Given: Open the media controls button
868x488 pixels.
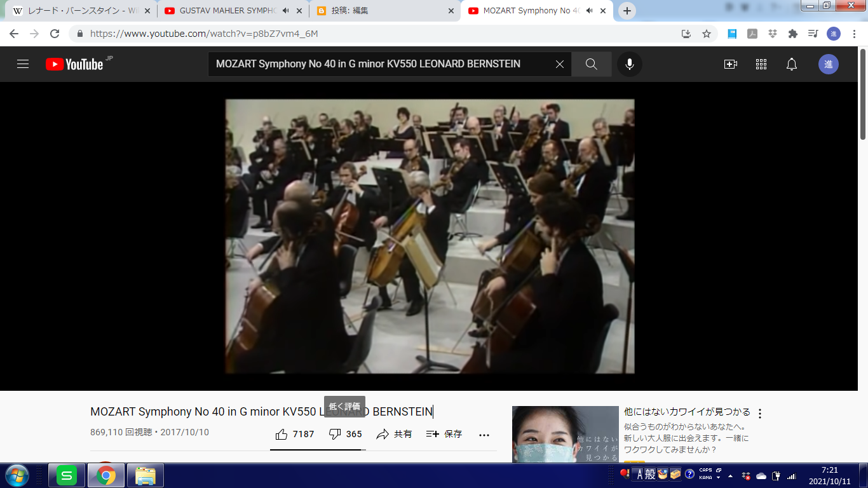Looking at the screenshot, I should [813, 34].
